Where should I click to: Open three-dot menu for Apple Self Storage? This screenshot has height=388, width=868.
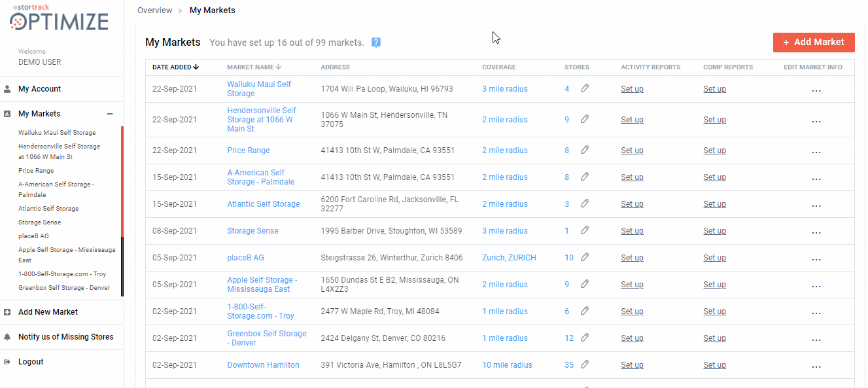(x=816, y=287)
